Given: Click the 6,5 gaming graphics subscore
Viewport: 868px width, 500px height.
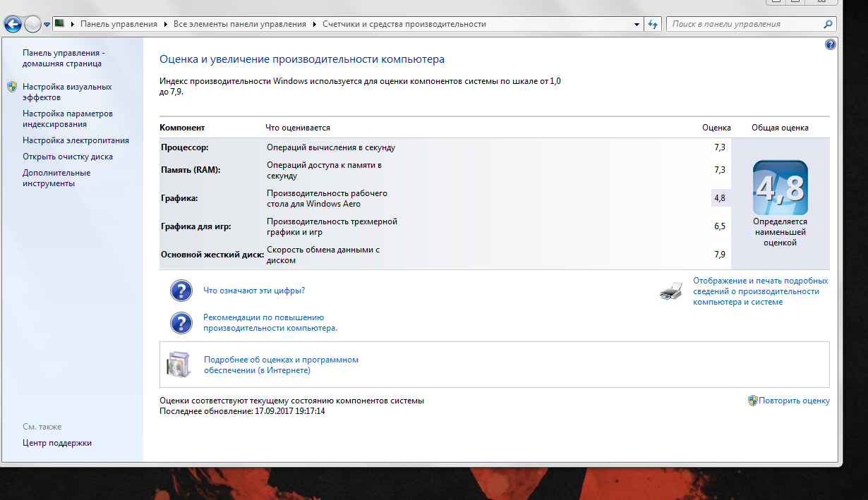Looking at the screenshot, I should (x=720, y=226).
